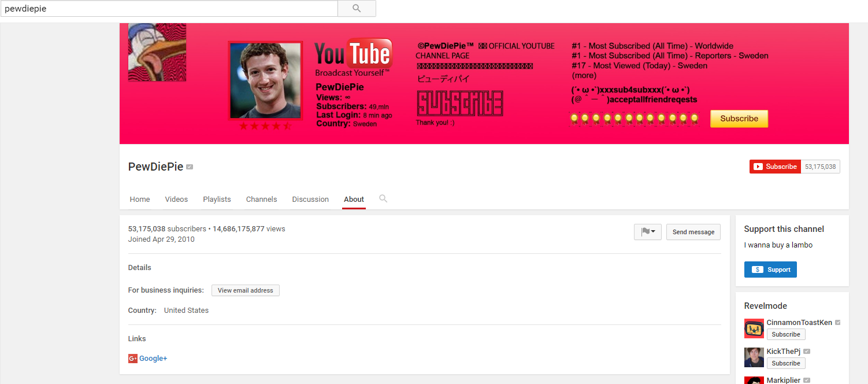The width and height of the screenshot is (868, 384).
Task: Go to the Discussion tab
Action: pyautogui.click(x=310, y=199)
